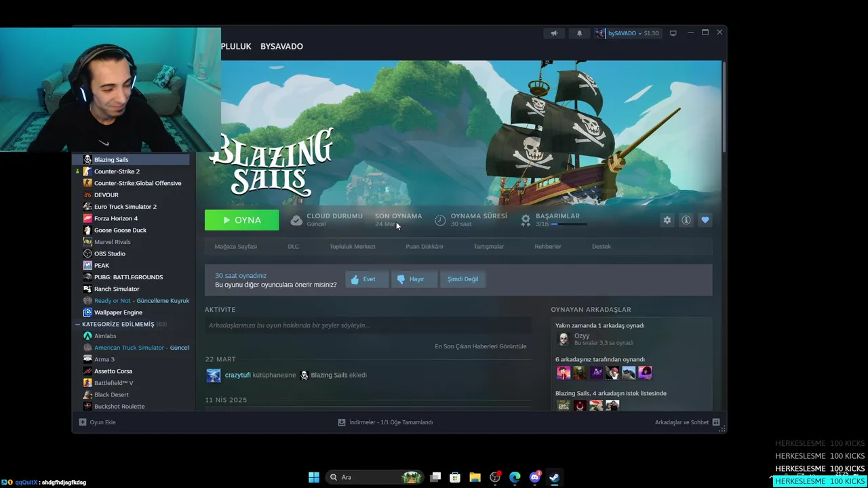Image resolution: width=868 pixels, height=488 pixels.
Task: Click the Oynama Süresi clock icon
Action: [x=440, y=220]
